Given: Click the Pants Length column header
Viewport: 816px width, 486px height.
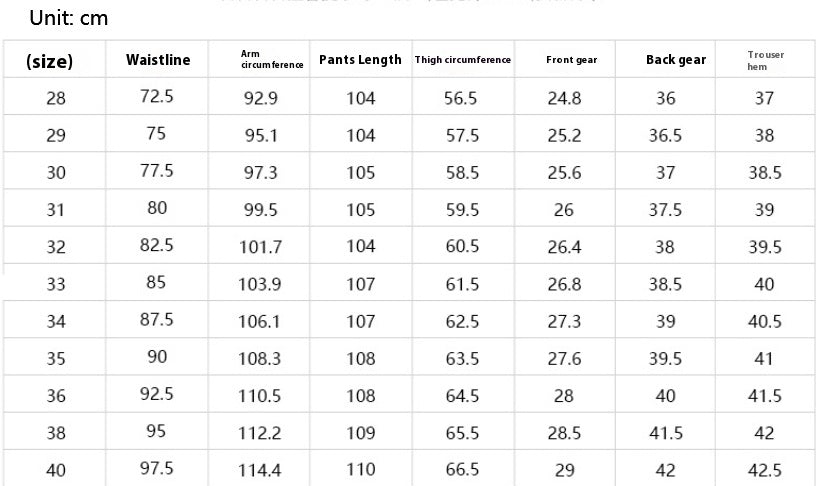Looking at the screenshot, I should (360, 60).
